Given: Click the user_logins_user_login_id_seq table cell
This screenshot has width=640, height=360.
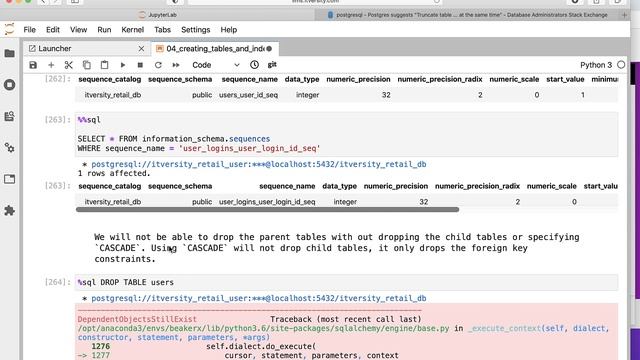Looking at the screenshot, I should coord(267,202).
